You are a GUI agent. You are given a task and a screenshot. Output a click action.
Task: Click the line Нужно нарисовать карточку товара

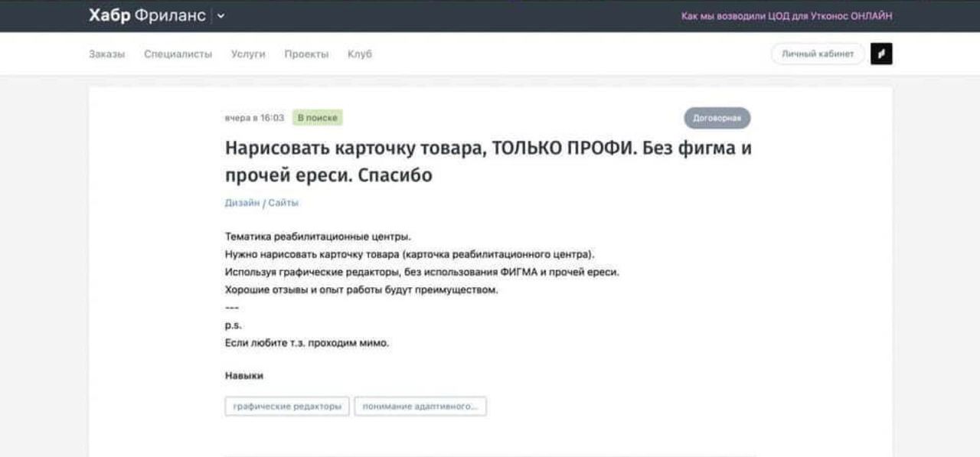[410, 254]
